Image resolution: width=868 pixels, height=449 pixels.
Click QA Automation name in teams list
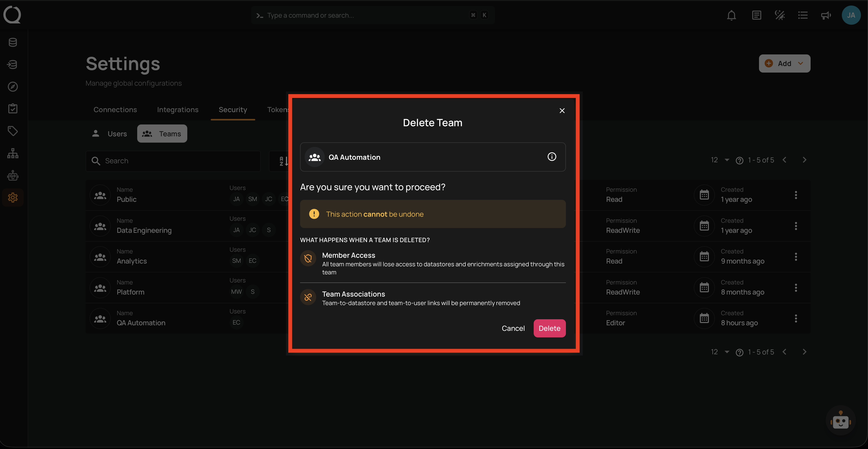(141, 323)
